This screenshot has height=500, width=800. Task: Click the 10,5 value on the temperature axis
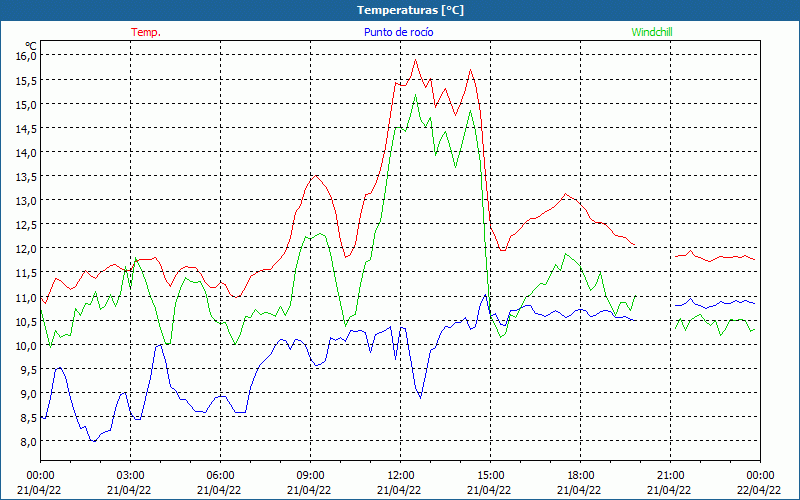26,321
